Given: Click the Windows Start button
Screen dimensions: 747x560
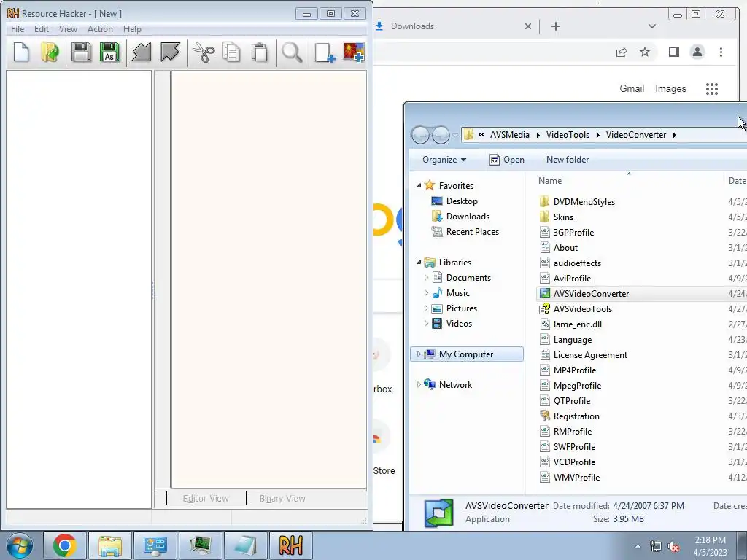Looking at the screenshot, I should [20, 545].
